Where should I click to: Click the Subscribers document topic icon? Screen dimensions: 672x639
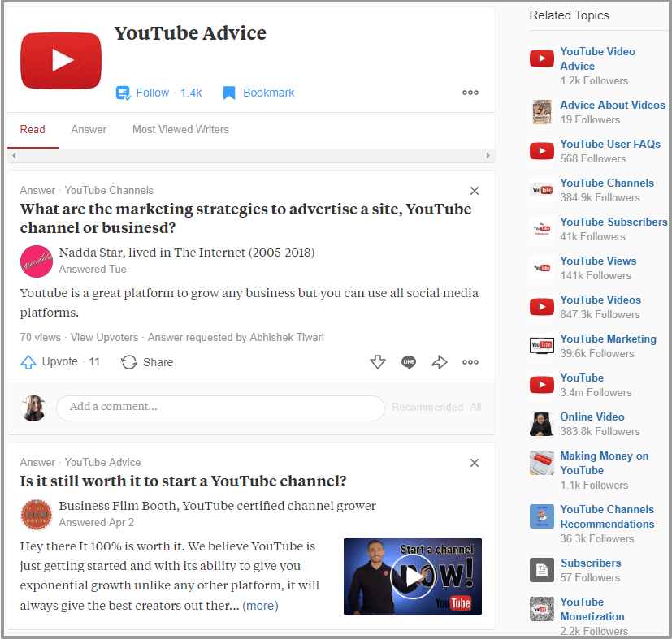point(542,570)
